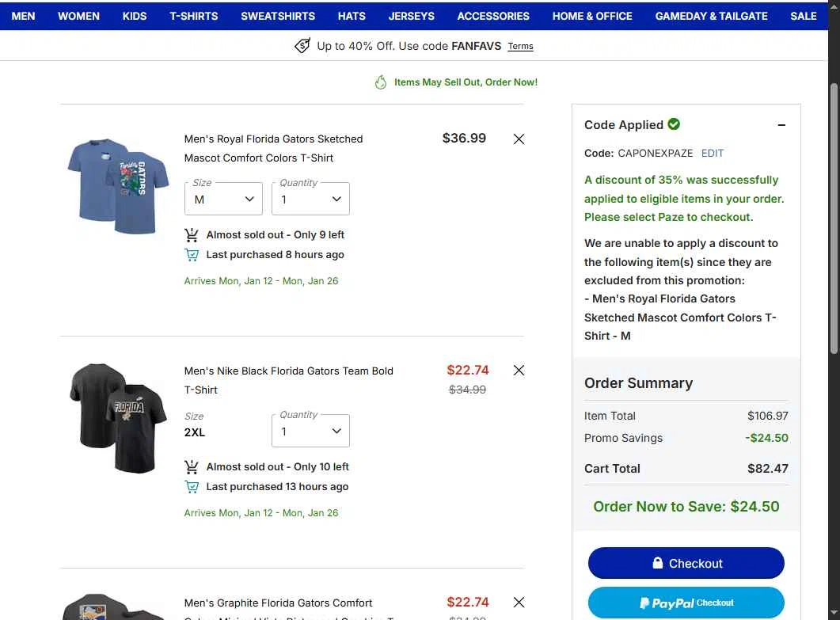Click EDIT next to code CAPONEXPAZE

[713, 154]
